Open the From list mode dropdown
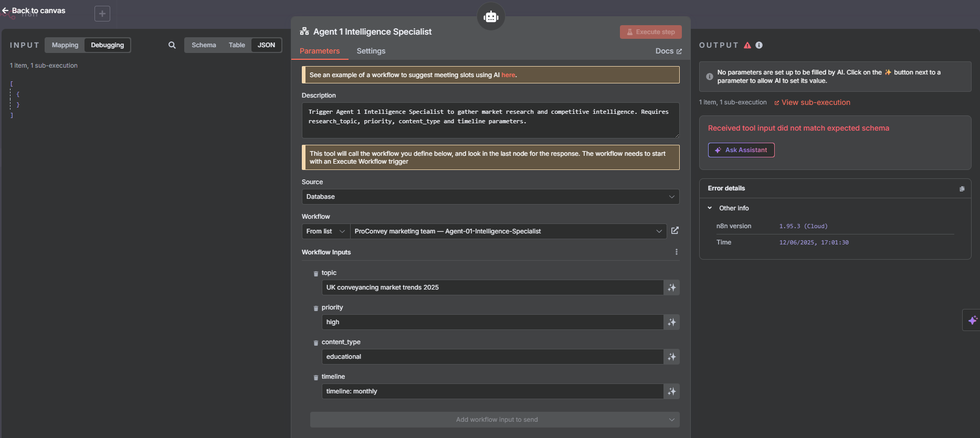 326,231
